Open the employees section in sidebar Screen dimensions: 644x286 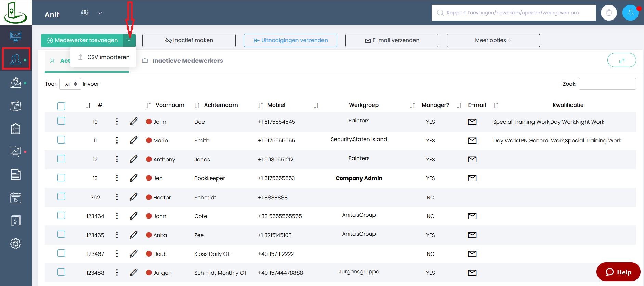point(16,59)
